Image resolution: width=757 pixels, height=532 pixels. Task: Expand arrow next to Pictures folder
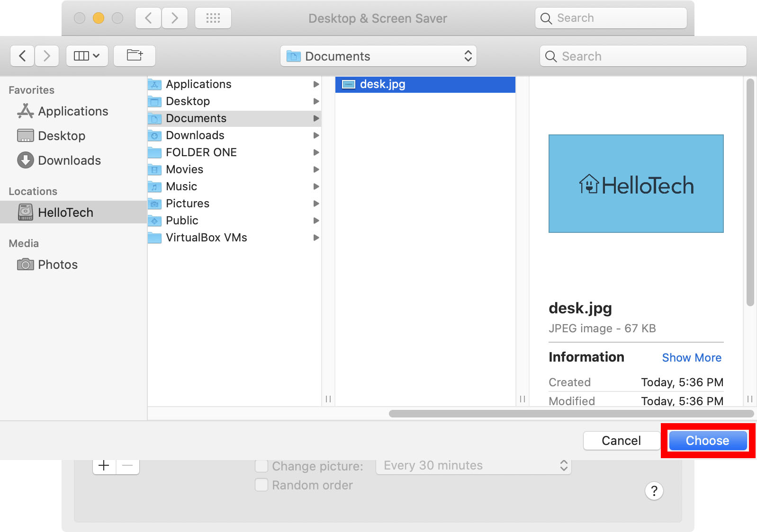(x=316, y=204)
